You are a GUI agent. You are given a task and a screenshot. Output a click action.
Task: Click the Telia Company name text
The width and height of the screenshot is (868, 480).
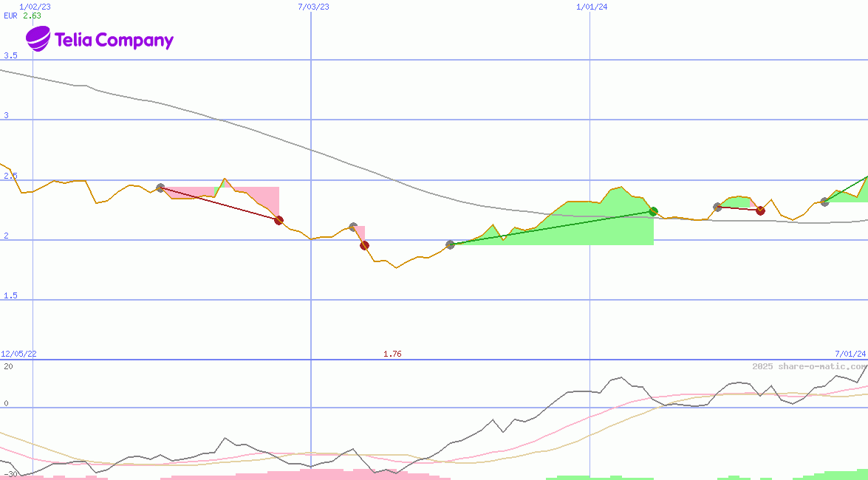(x=114, y=40)
